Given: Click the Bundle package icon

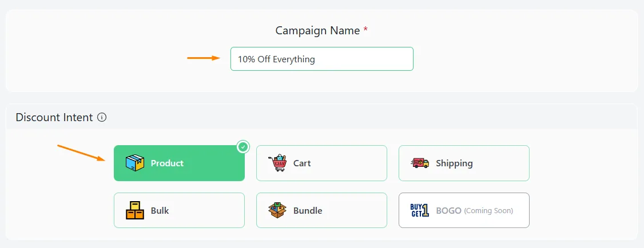Looking at the screenshot, I should coord(277,210).
